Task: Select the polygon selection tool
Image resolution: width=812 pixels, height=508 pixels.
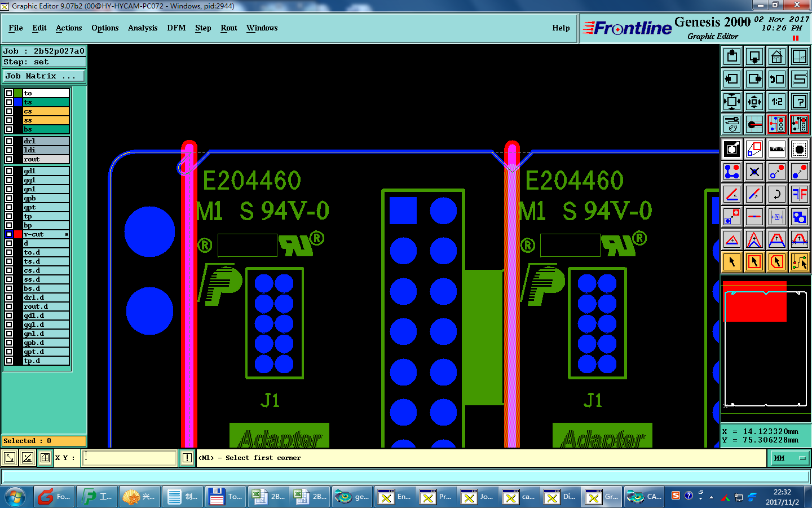Action: pyautogui.click(x=777, y=262)
